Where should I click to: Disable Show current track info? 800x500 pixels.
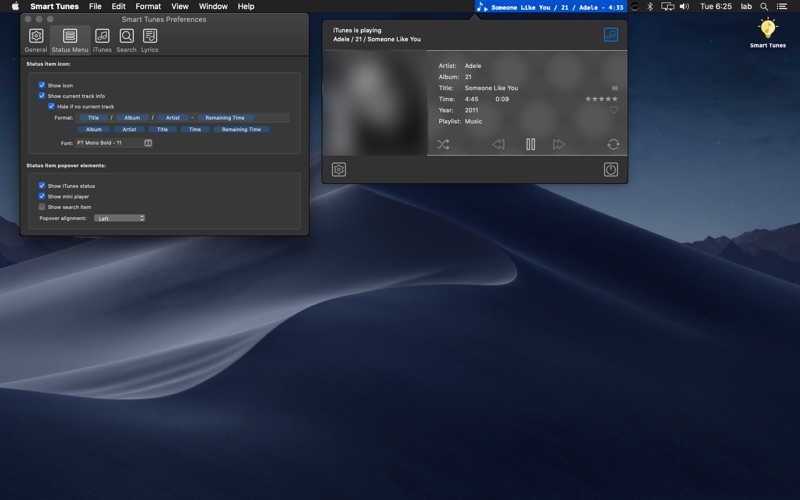[x=42, y=95]
